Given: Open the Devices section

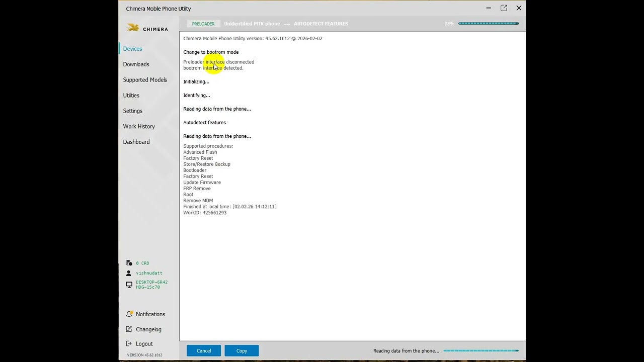Looking at the screenshot, I should 133,49.
